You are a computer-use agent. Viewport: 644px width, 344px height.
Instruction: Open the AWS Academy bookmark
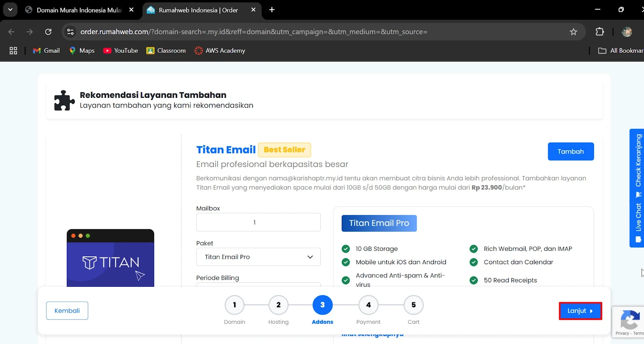(220, 51)
